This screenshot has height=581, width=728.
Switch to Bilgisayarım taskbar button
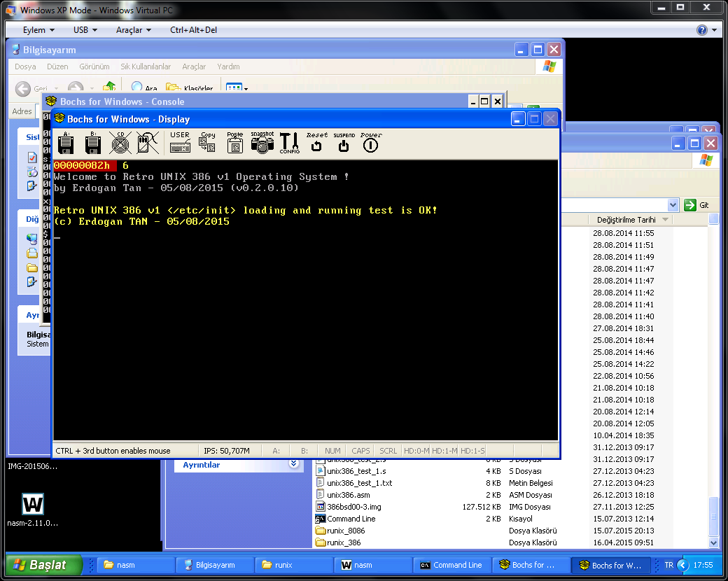coord(215,565)
